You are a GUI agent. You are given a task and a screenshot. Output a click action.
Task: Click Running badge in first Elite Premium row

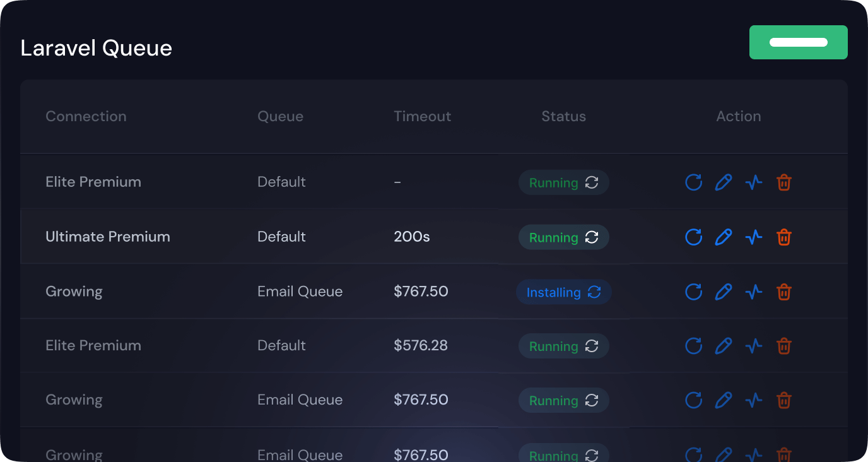563,183
